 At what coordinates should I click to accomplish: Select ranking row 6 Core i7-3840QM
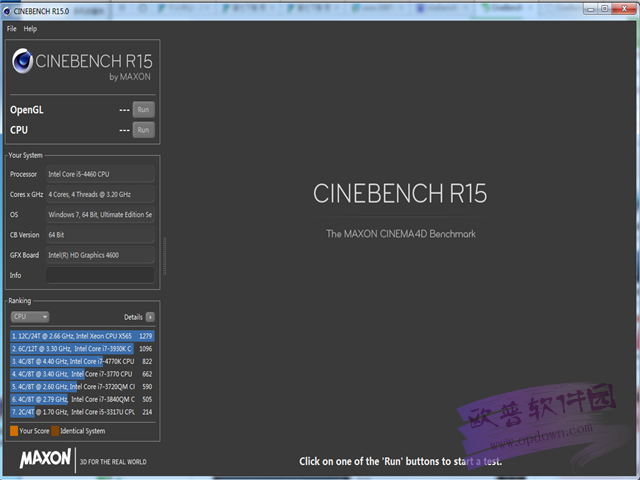[x=82, y=399]
